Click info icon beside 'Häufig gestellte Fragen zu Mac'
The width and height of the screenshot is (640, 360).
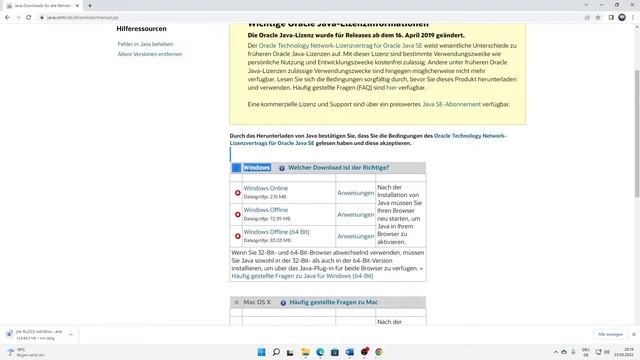(x=283, y=303)
